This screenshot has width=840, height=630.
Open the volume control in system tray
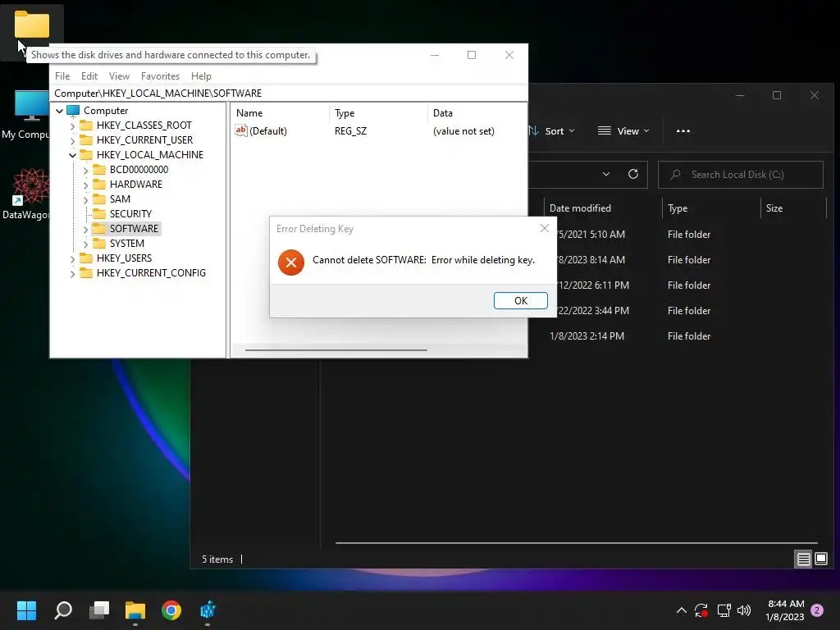click(744, 610)
